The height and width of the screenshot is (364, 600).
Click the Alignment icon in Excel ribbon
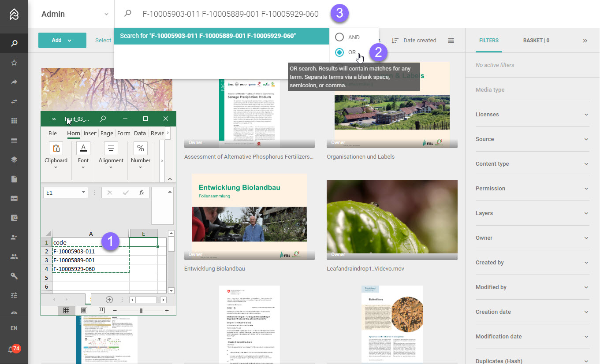pyautogui.click(x=111, y=148)
